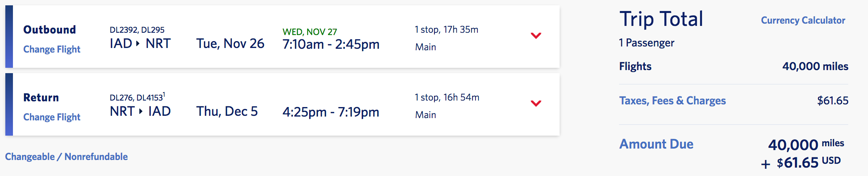Select the outbound flight numbers DL2392, DL295
Screen dimensions: 868x176
point(137,30)
